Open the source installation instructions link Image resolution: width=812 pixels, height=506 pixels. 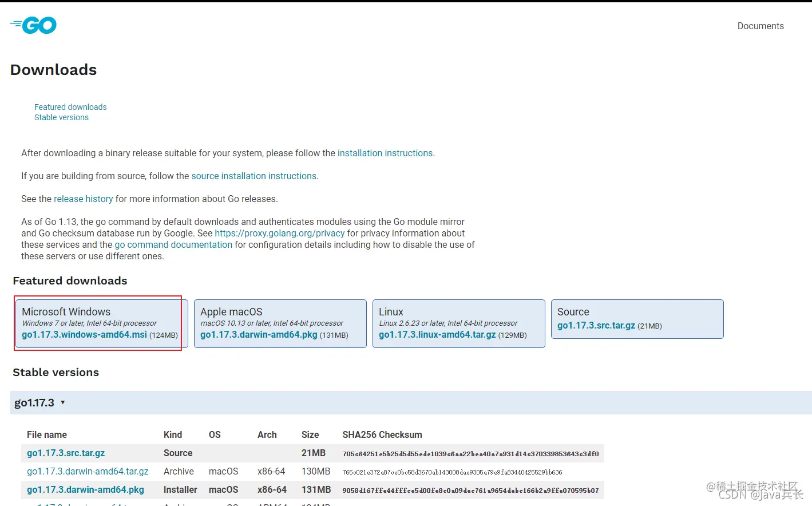pyautogui.click(x=254, y=176)
